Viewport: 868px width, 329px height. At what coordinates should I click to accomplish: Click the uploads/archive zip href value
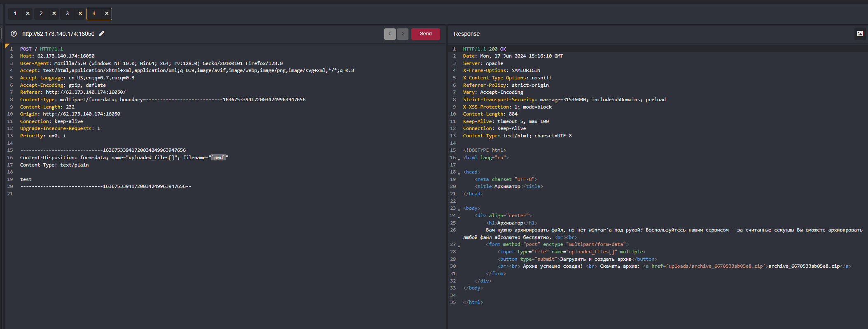pos(715,266)
